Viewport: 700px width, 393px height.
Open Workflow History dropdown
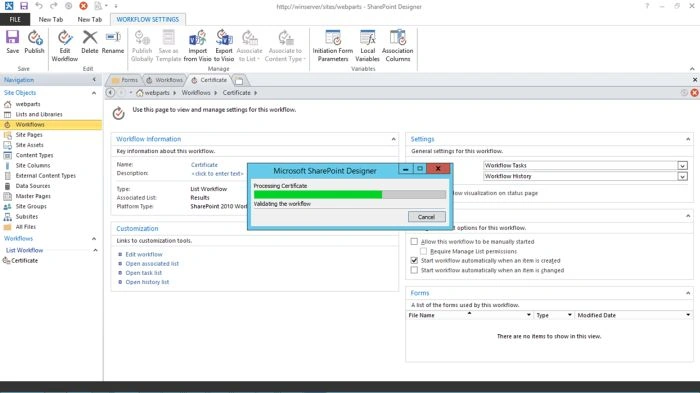coord(682,176)
